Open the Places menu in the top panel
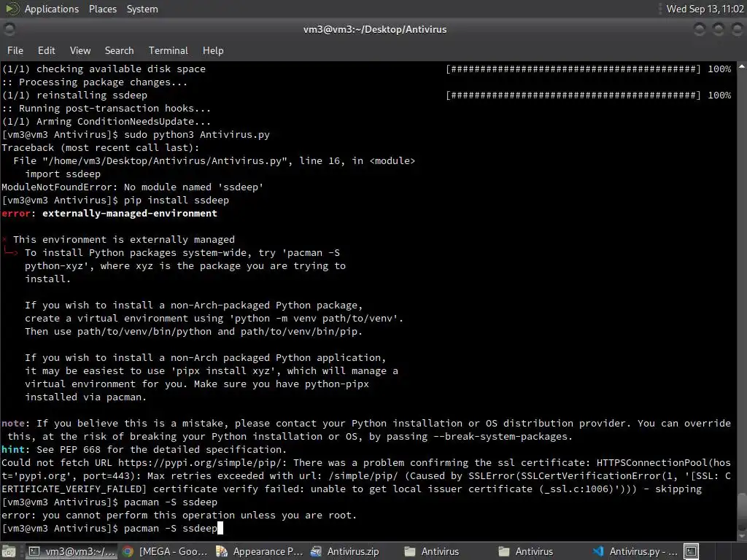Viewport: 747px width, 560px height. (x=102, y=9)
